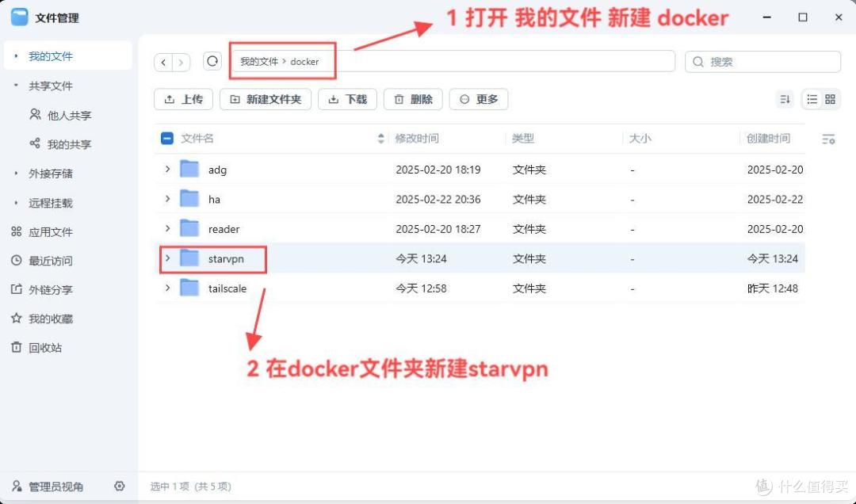Viewport: 856px width, 504px height.
Task: Minimize the File Manager window
Action: point(767,17)
